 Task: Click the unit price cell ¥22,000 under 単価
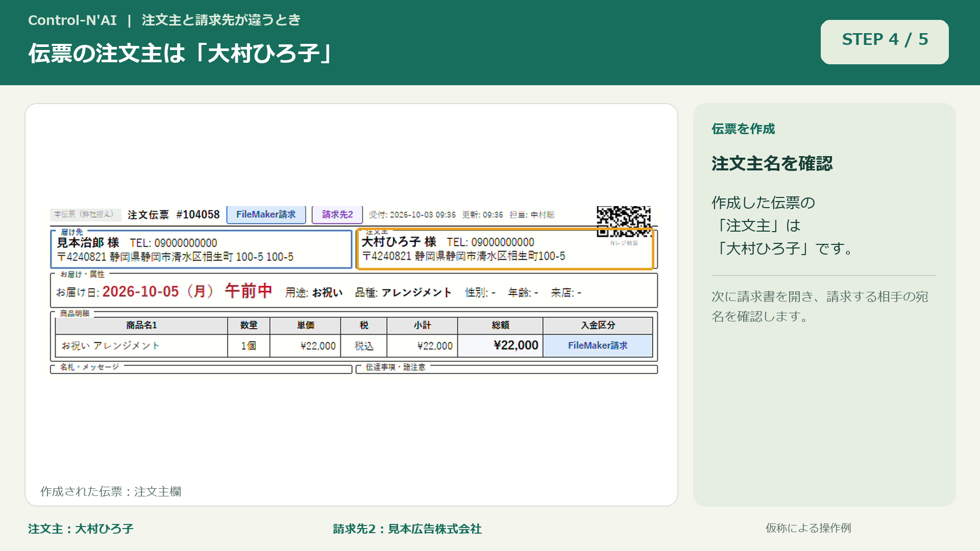coord(305,346)
